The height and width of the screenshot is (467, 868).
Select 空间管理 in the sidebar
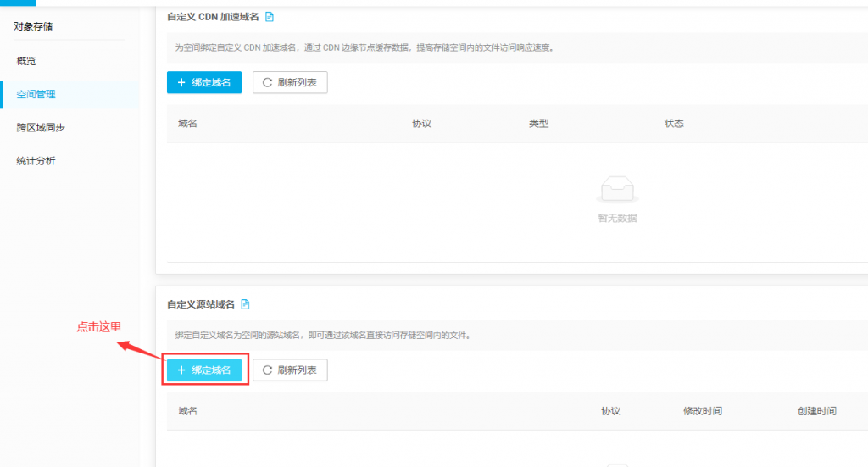36,94
